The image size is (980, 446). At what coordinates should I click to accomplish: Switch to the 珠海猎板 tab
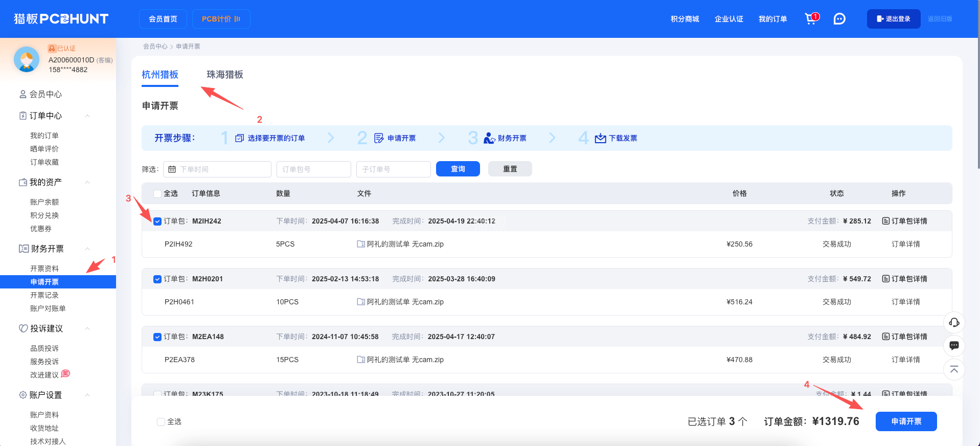pyautogui.click(x=224, y=75)
